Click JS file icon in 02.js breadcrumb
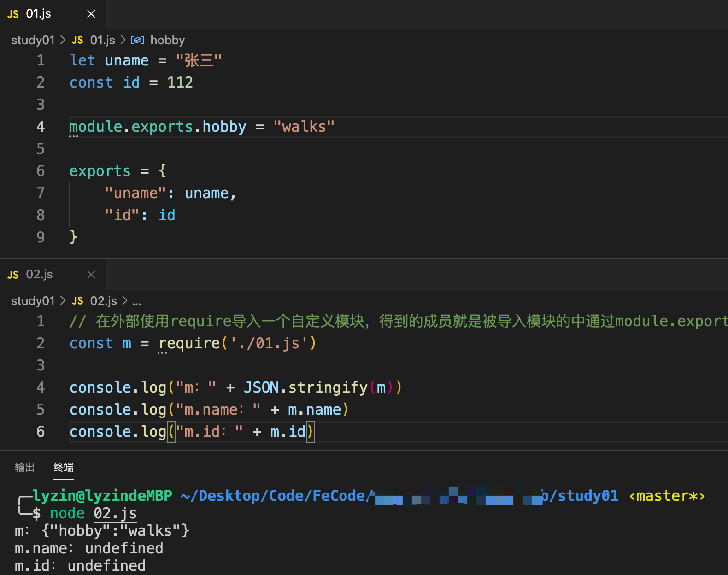Viewport: 728px width, 575px height. click(77, 301)
